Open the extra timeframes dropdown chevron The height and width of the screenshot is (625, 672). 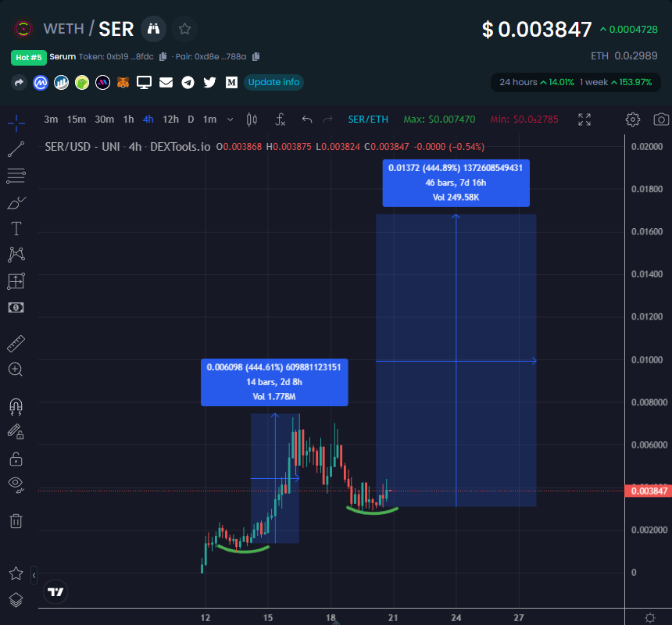coord(230,120)
